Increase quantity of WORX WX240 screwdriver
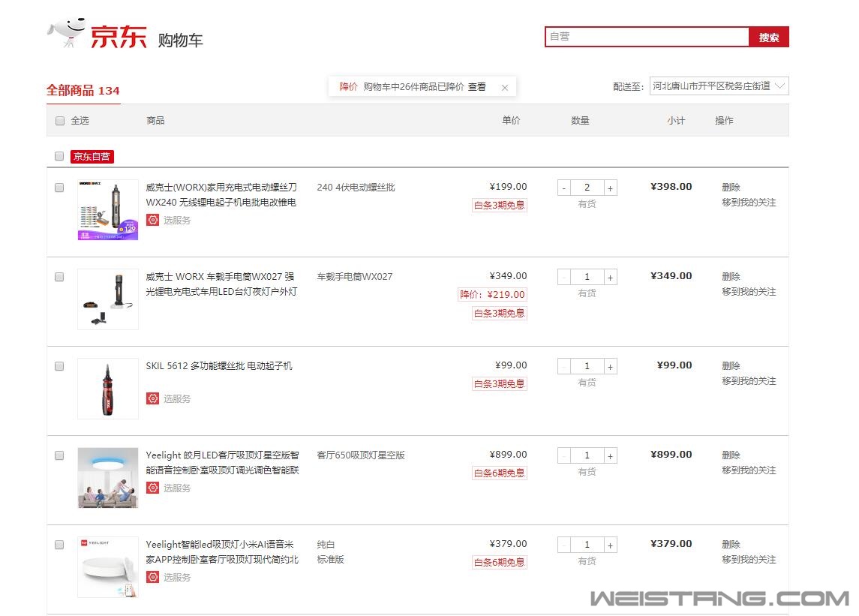 (610, 188)
